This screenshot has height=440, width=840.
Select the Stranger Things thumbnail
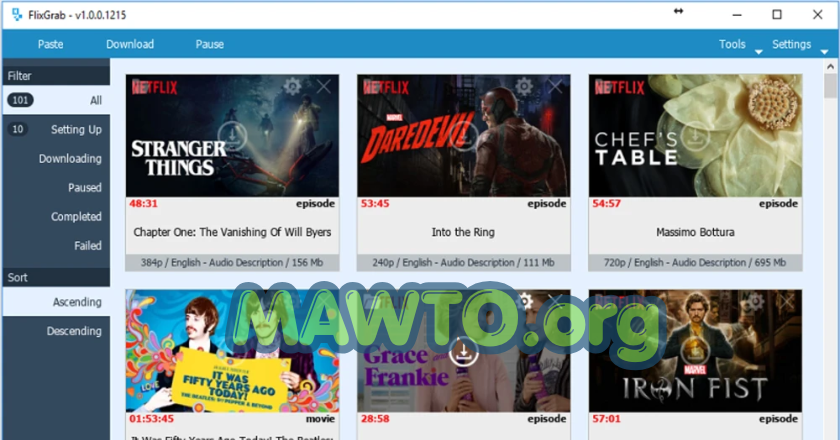(232, 136)
